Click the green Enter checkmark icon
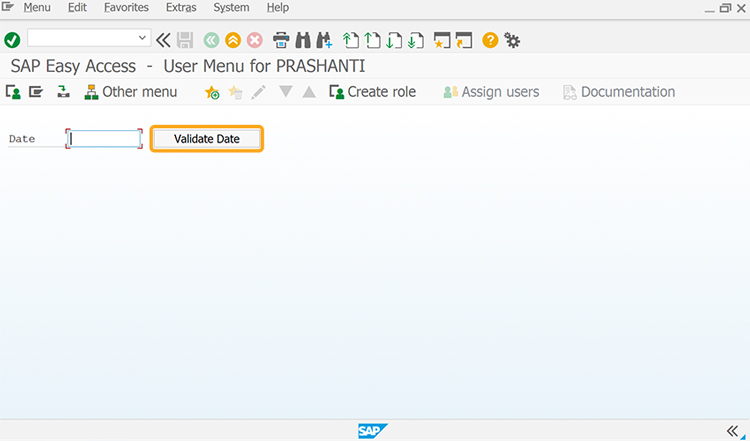 click(12, 40)
